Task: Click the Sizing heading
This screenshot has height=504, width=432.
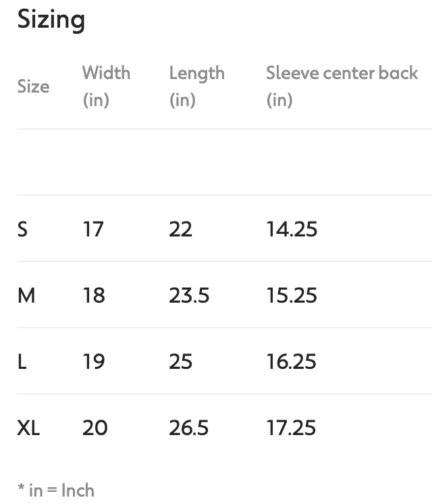Action: coord(51,20)
